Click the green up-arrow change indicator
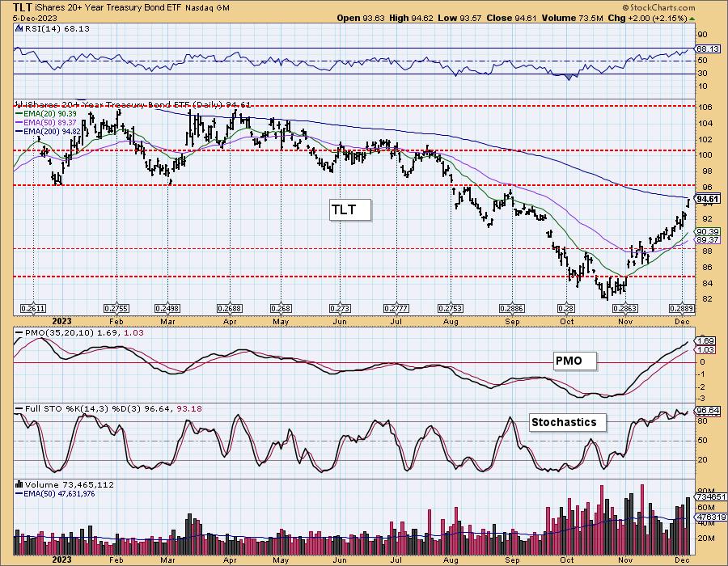The height and width of the screenshot is (566, 728). 692,19
